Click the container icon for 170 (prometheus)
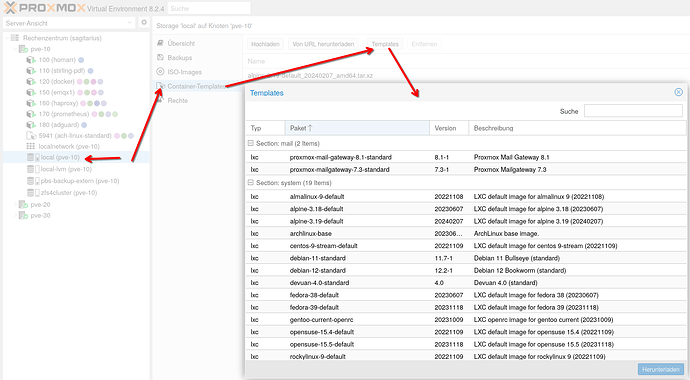 31,114
